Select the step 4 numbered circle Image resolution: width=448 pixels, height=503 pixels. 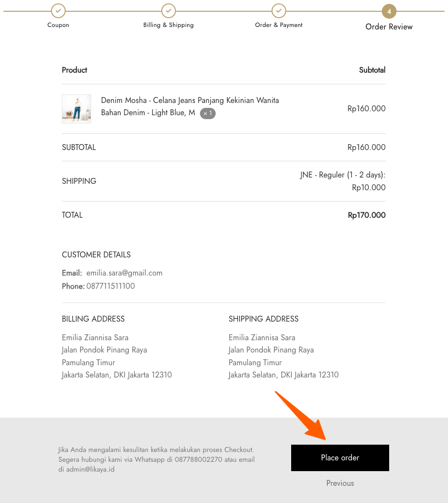[389, 11]
